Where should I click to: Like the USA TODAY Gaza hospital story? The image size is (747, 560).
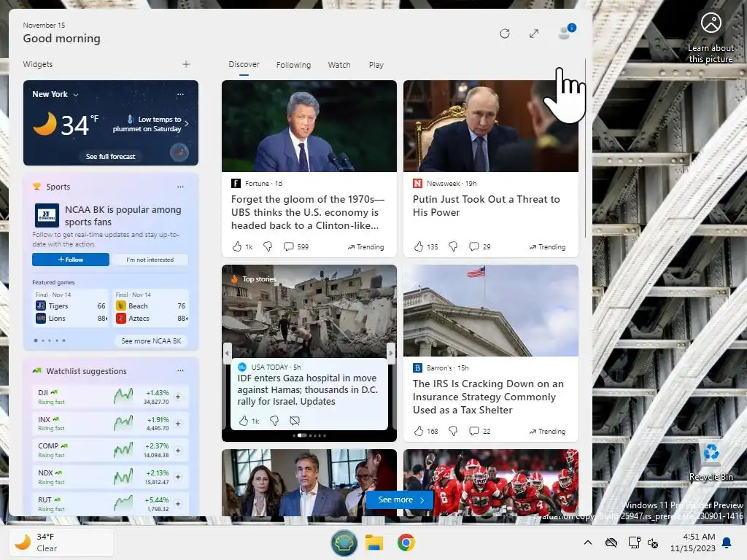coord(244,421)
